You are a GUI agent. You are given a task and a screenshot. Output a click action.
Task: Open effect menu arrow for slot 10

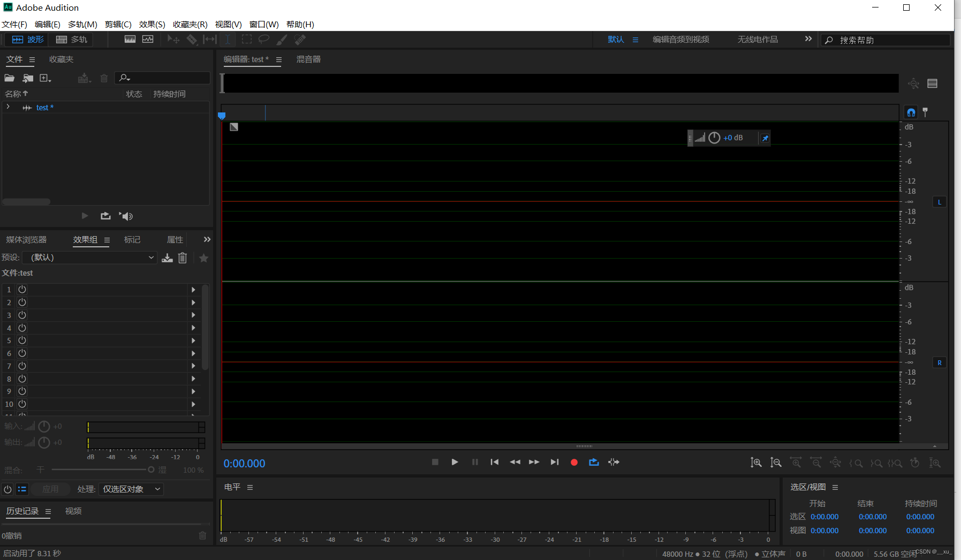pyautogui.click(x=193, y=404)
